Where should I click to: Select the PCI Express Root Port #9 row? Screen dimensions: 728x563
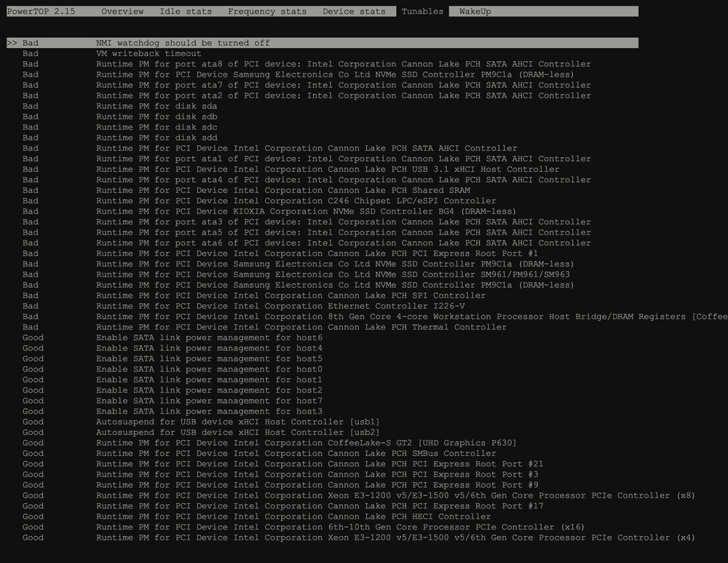click(x=280, y=485)
